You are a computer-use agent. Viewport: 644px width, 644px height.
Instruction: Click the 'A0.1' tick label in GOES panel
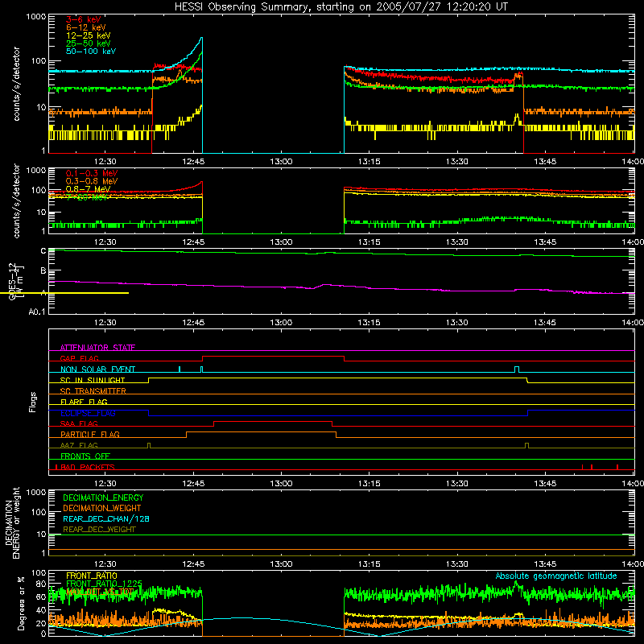(37, 312)
